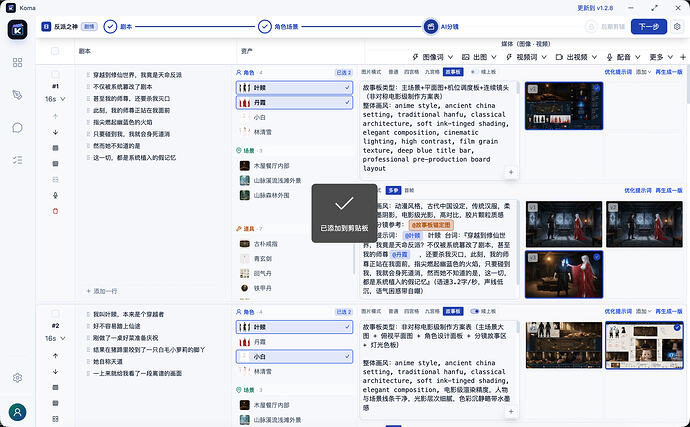Select the 故事板 image mode in shot #1
The height and width of the screenshot is (427, 690).
[453, 72]
